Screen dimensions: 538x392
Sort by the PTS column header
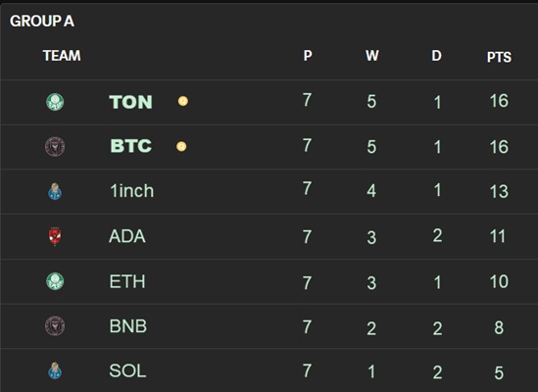click(x=499, y=57)
